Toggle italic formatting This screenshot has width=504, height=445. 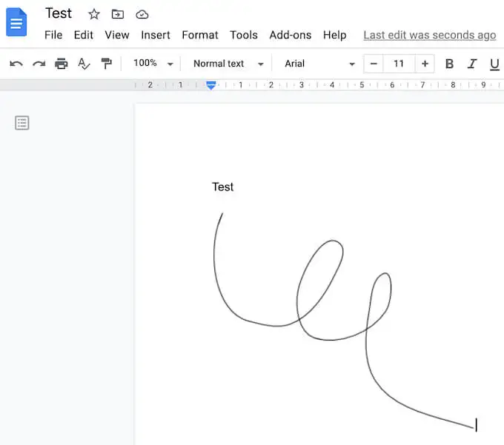tap(472, 64)
